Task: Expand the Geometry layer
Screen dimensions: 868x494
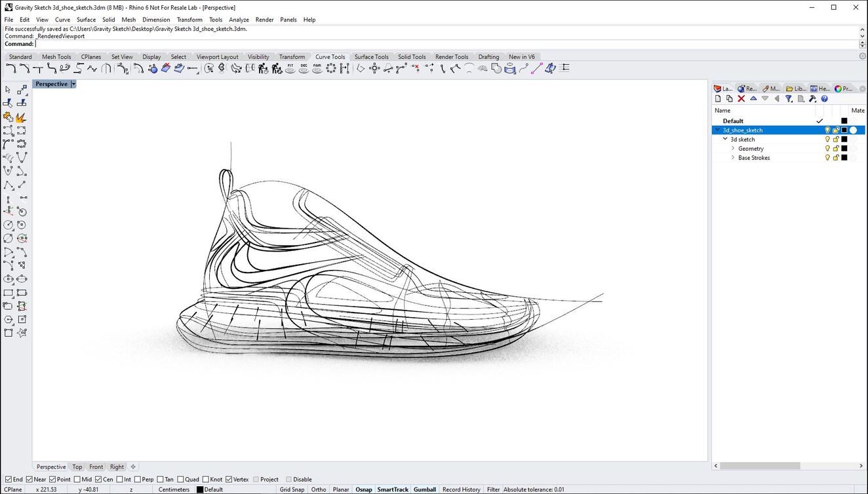Action: pos(733,149)
